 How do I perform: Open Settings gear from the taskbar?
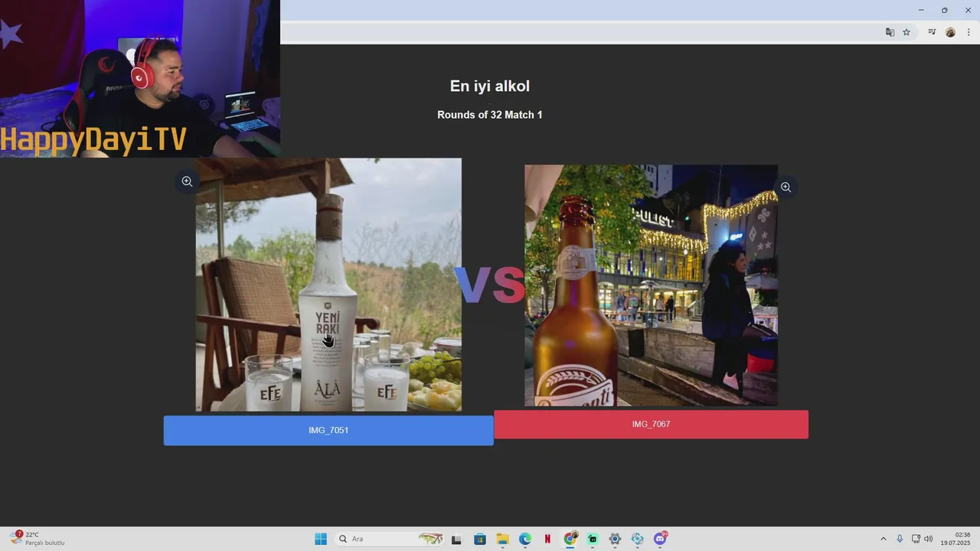click(x=615, y=539)
